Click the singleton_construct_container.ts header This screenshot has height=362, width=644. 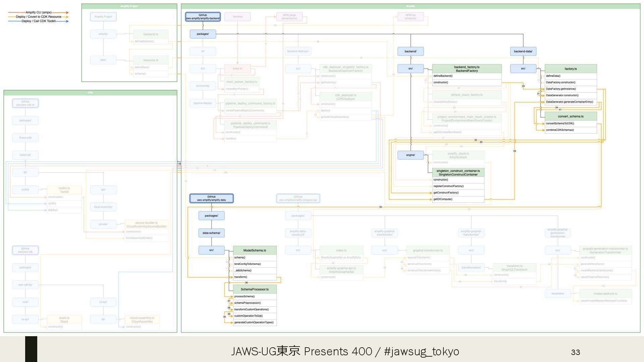[x=458, y=173]
